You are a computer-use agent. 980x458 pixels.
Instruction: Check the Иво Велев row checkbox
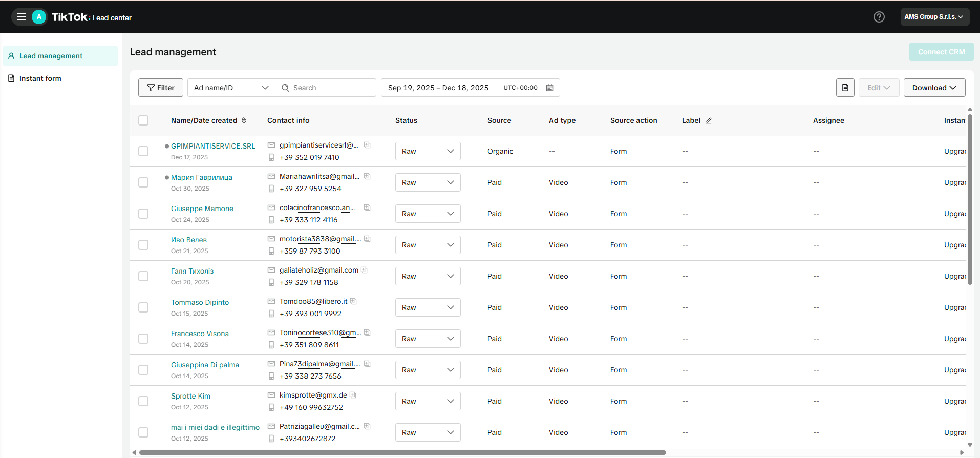[x=143, y=245]
